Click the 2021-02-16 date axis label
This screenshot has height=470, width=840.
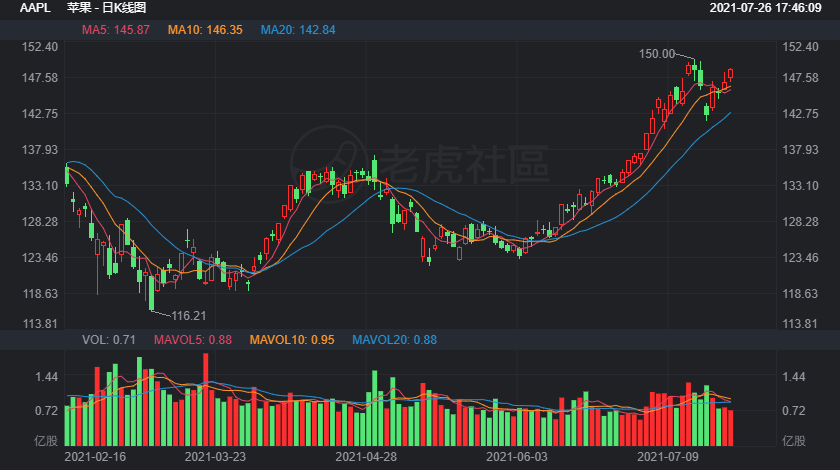(x=95, y=457)
